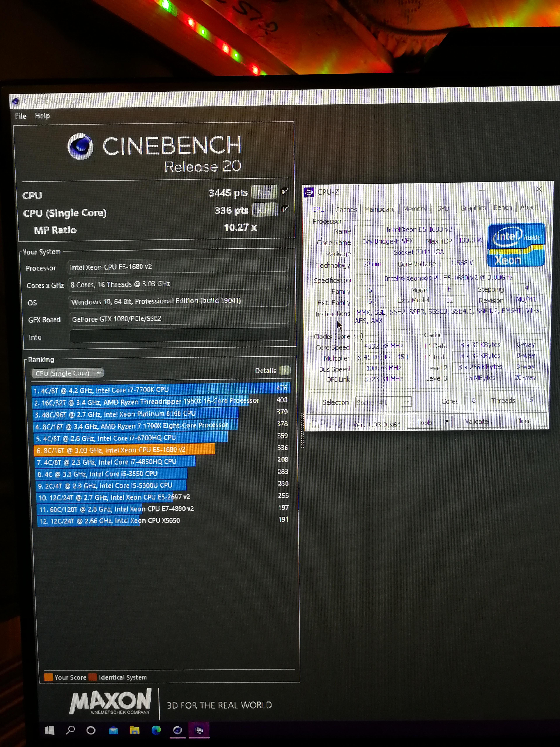Run the multi-core CPU benchmark
The width and height of the screenshot is (560, 747).
264,192
